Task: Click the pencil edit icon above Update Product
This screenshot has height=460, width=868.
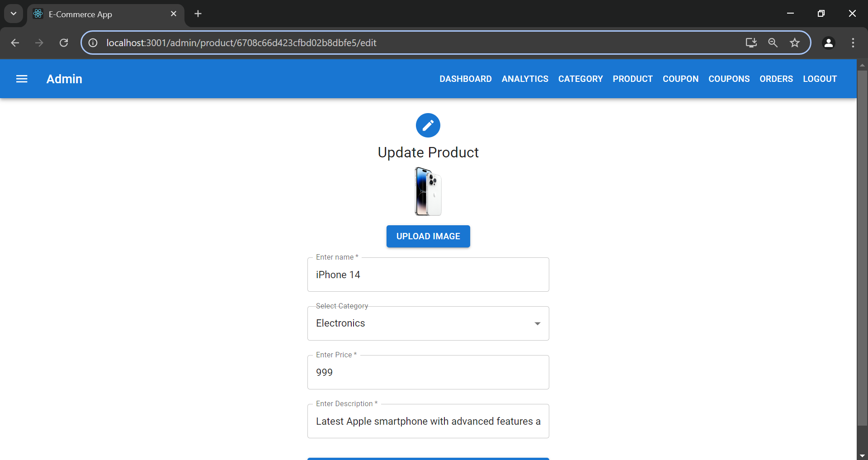Action: click(x=428, y=125)
